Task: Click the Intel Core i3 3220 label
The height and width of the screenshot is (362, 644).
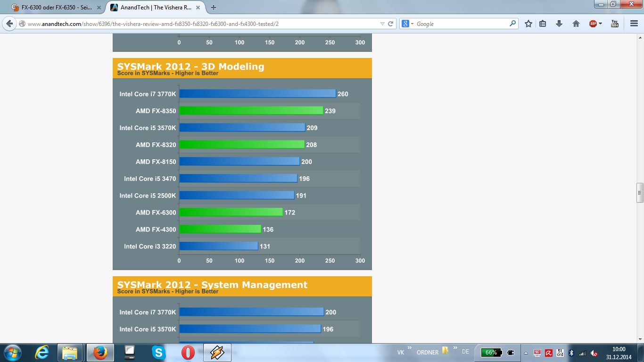Action: coord(150,247)
